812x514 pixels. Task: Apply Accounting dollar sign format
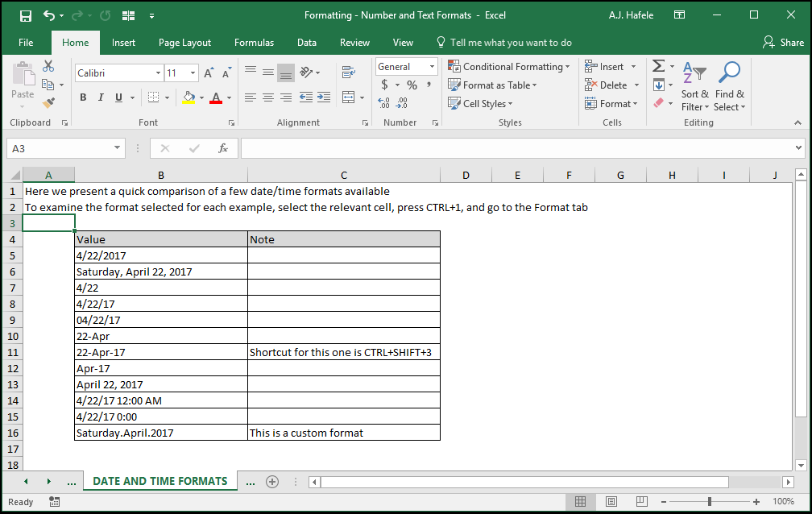tap(384, 85)
